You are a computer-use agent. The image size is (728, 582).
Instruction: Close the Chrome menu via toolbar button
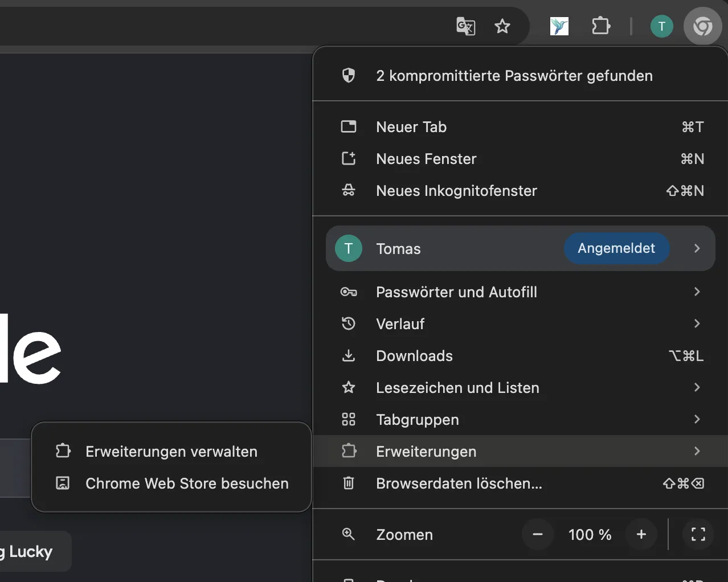[702, 26]
